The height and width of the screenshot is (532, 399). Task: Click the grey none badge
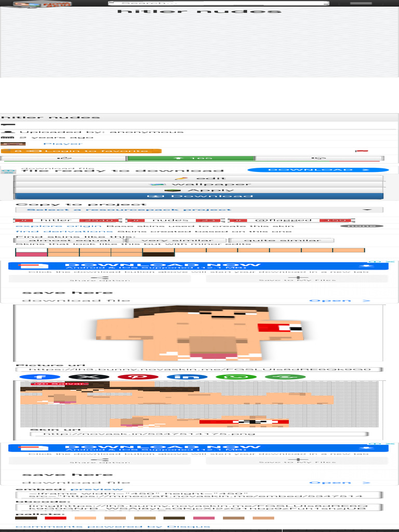pos(362,226)
